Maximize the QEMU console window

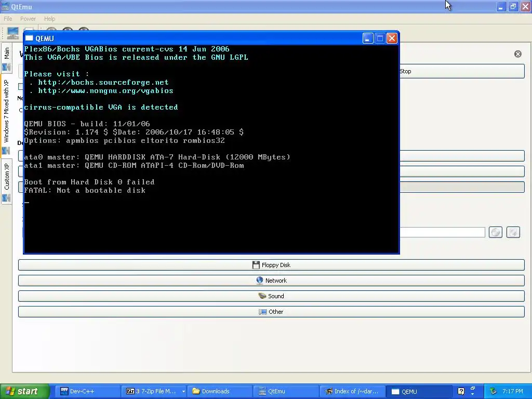[x=380, y=38]
